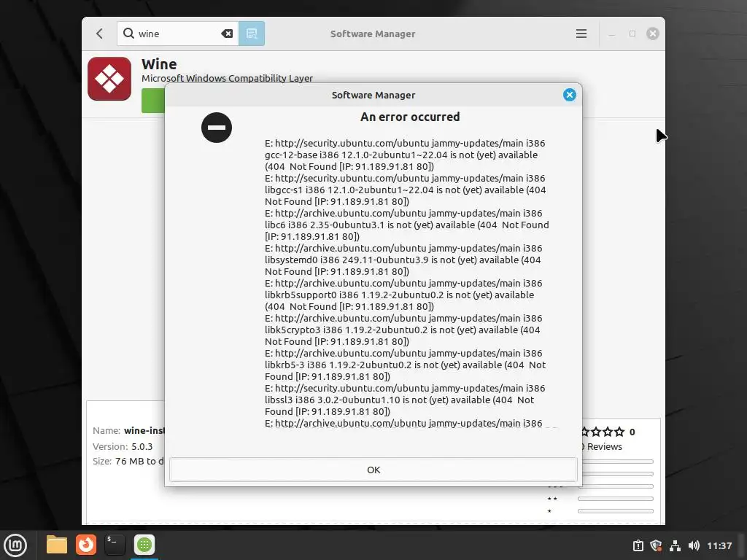Open the Update Manager shield tray icon
747x560 pixels.
tap(656, 545)
